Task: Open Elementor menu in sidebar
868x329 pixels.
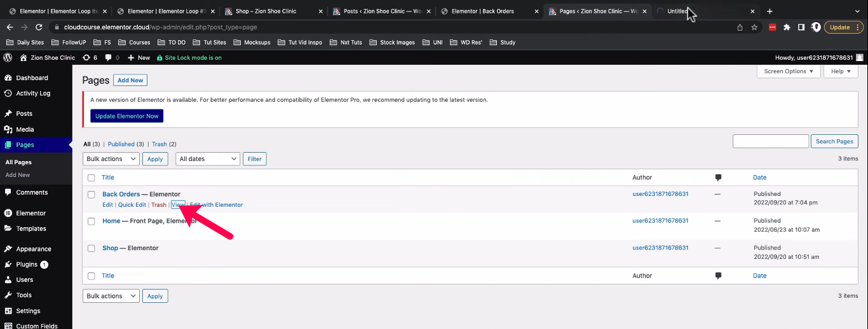Action: 31,213
